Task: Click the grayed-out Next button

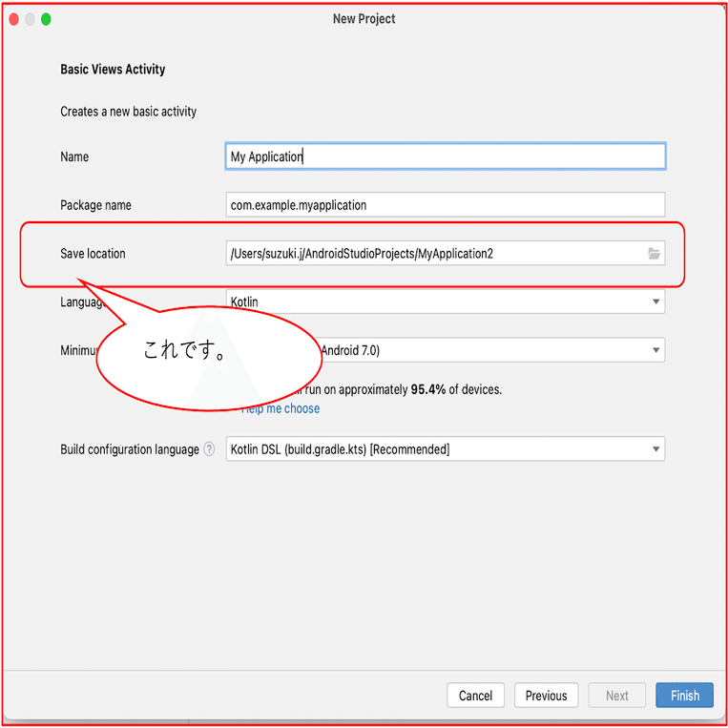Action: point(616,695)
